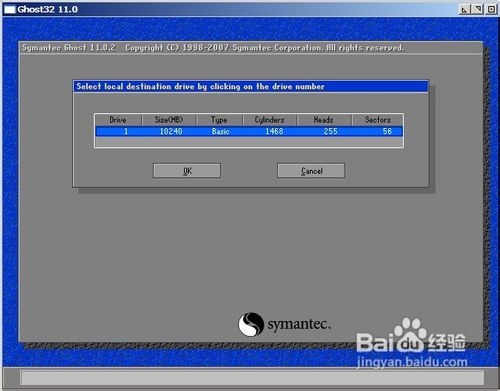This screenshot has width=500, height=391.
Task: Click the Ghost32 window icon in title bar
Action: coord(10,9)
